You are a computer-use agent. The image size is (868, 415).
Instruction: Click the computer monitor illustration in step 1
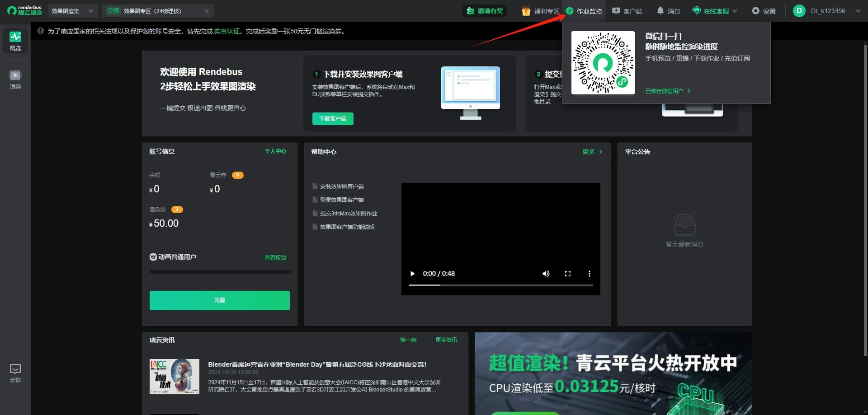tap(471, 93)
